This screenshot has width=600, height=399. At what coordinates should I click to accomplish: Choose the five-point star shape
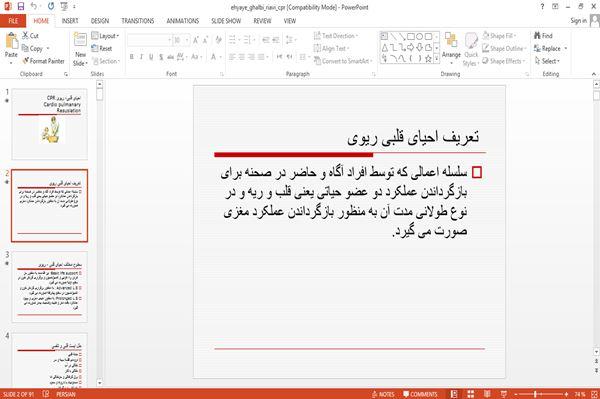(428, 59)
